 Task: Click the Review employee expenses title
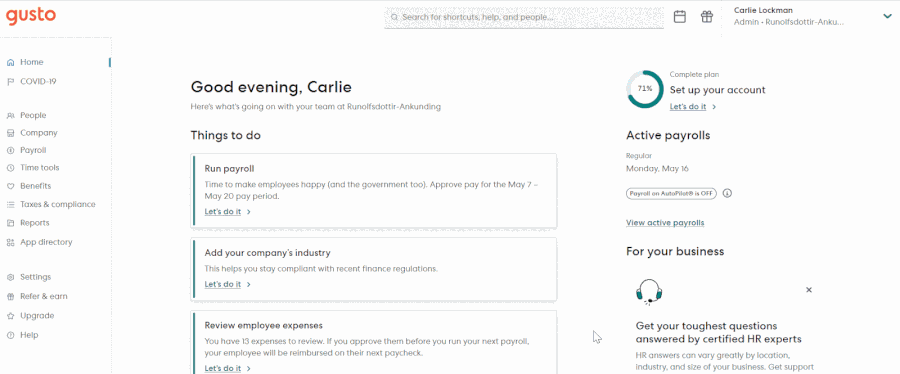point(263,325)
